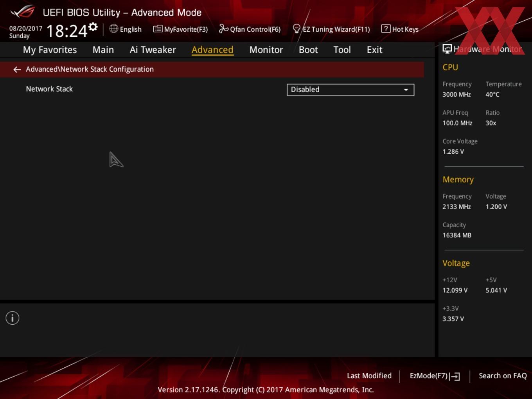
Task: Go to Exit tab
Action: (374, 50)
